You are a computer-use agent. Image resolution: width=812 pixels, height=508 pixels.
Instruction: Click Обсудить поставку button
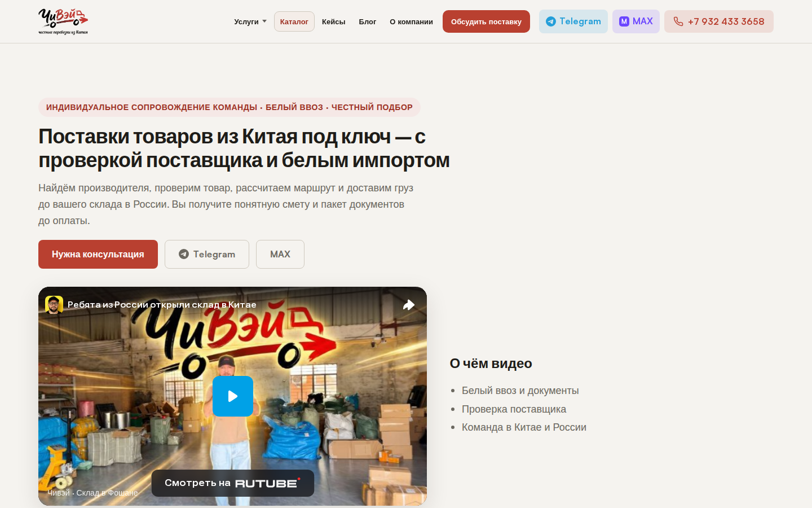point(486,21)
